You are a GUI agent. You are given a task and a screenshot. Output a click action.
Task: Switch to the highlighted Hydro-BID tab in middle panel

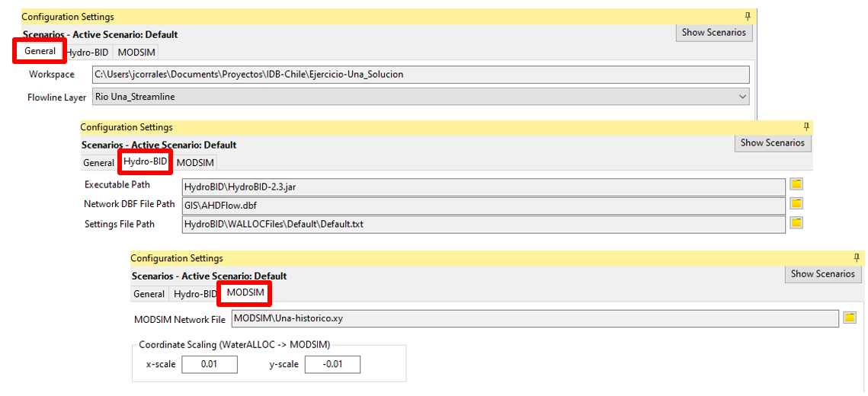[x=145, y=161]
